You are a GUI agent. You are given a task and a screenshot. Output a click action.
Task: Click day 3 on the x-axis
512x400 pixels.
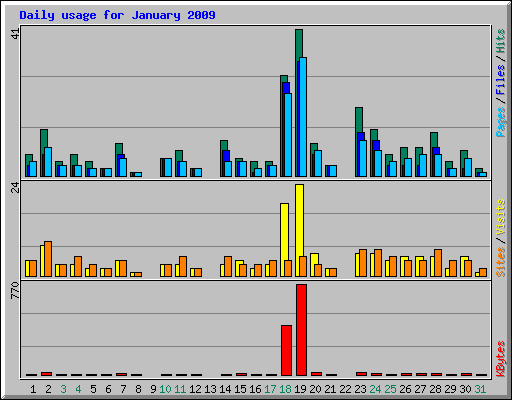(x=63, y=389)
